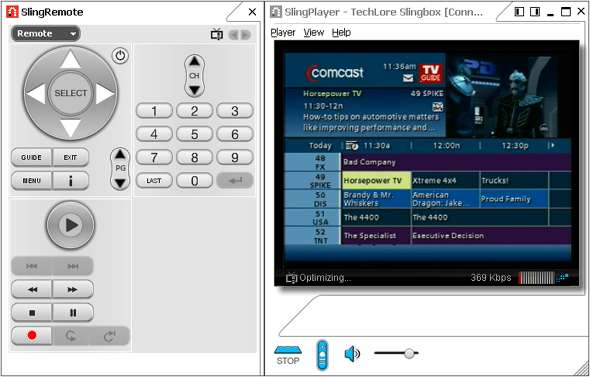The height and width of the screenshot is (377, 590).
Task: Click the rewind button
Action: tap(32, 289)
